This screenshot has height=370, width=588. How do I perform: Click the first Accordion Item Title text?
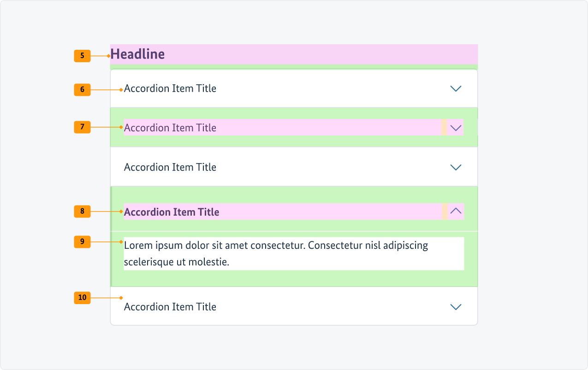[x=170, y=88]
